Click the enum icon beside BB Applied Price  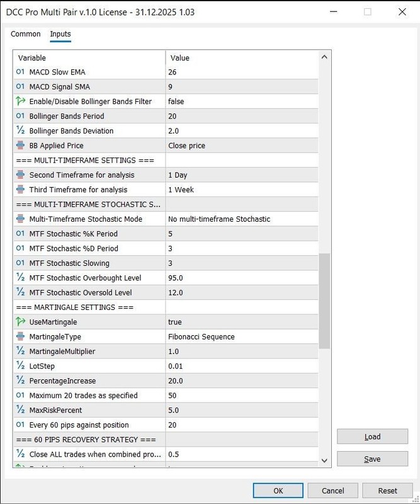(20, 146)
